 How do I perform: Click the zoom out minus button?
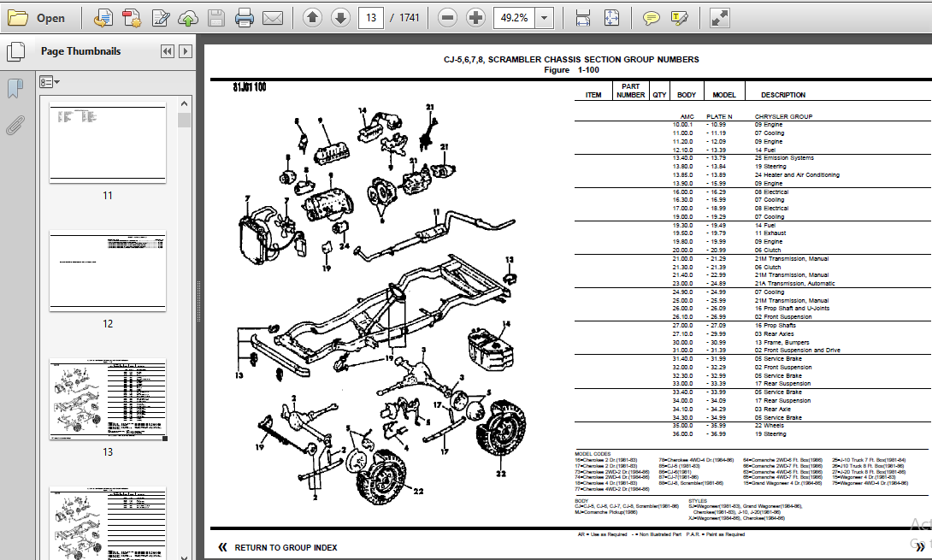pos(447,18)
